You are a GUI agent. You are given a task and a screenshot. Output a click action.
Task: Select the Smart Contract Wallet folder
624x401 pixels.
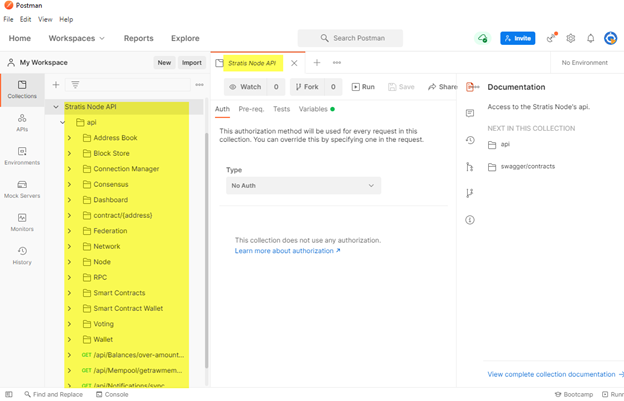click(127, 309)
